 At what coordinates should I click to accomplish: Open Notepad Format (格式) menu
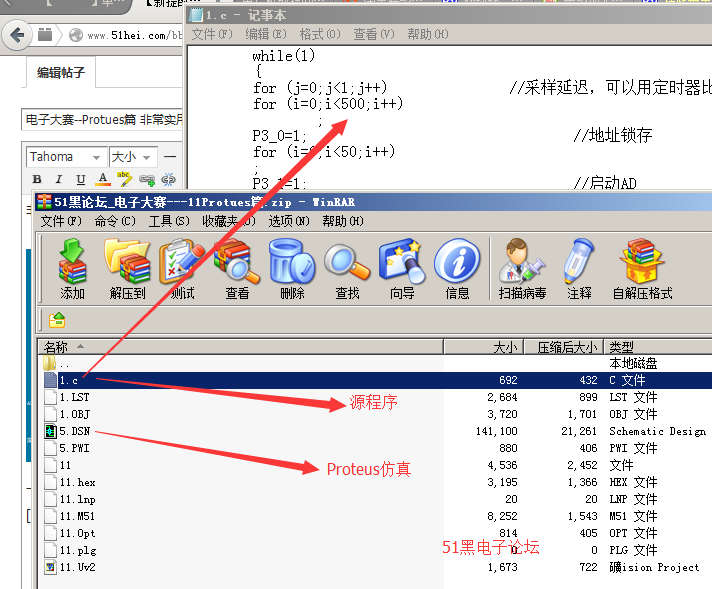pyautogui.click(x=320, y=34)
